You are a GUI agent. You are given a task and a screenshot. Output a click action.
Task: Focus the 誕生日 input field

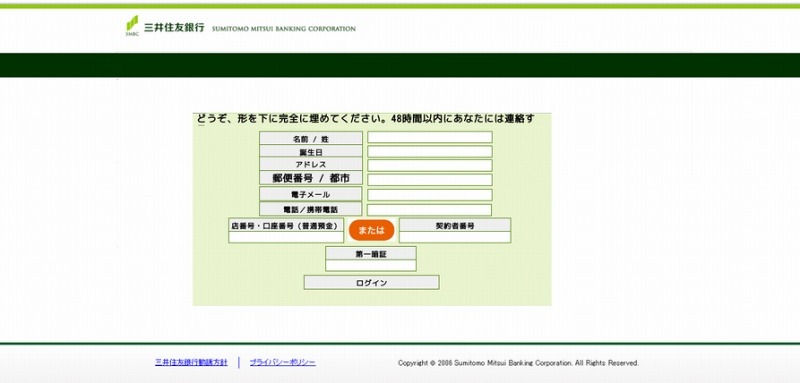click(430, 151)
